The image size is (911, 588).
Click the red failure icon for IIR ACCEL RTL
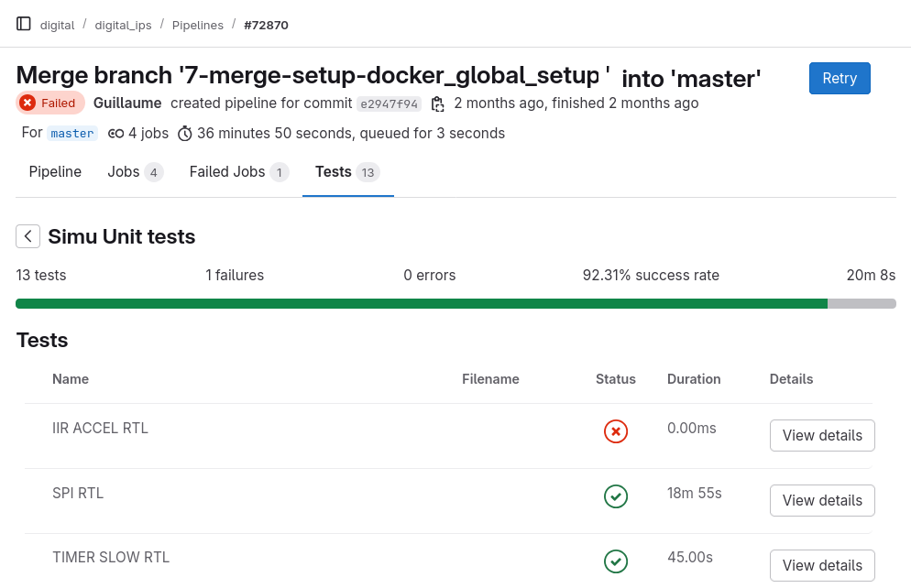pyautogui.click(x=615, y=431)
